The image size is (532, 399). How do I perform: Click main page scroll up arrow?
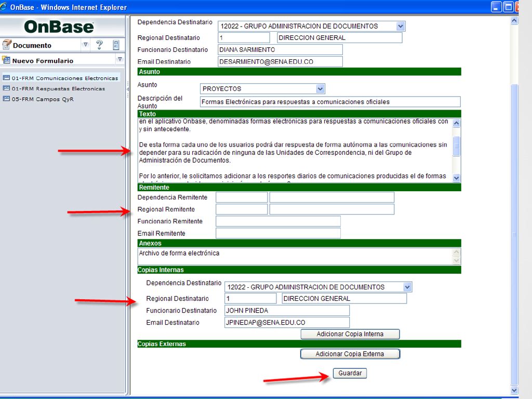pyautogui.click(x=514, y=20)
